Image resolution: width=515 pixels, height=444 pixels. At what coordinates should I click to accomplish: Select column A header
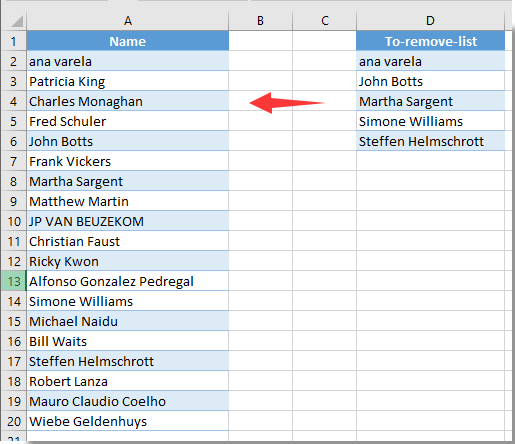(128, 21)
